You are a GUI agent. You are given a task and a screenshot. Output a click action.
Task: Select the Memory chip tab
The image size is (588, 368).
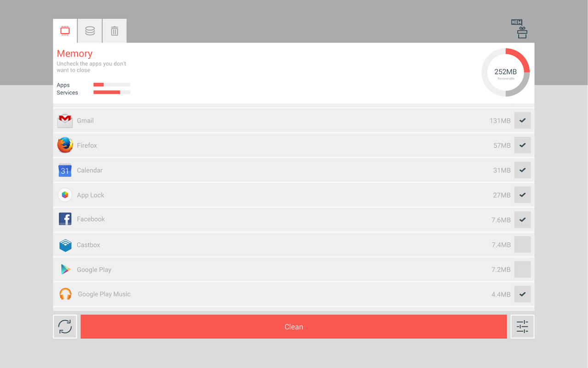pos(65,31)
